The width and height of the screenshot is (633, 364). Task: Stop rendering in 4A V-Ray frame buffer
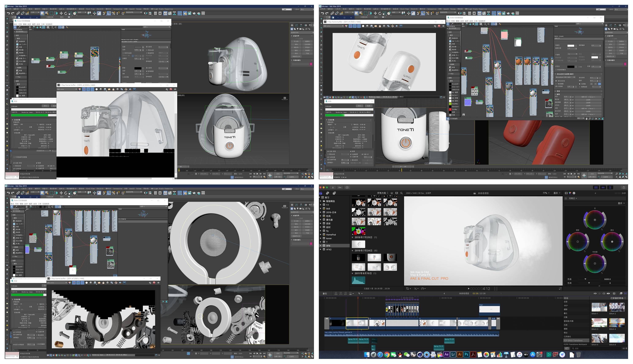point(171,89)
